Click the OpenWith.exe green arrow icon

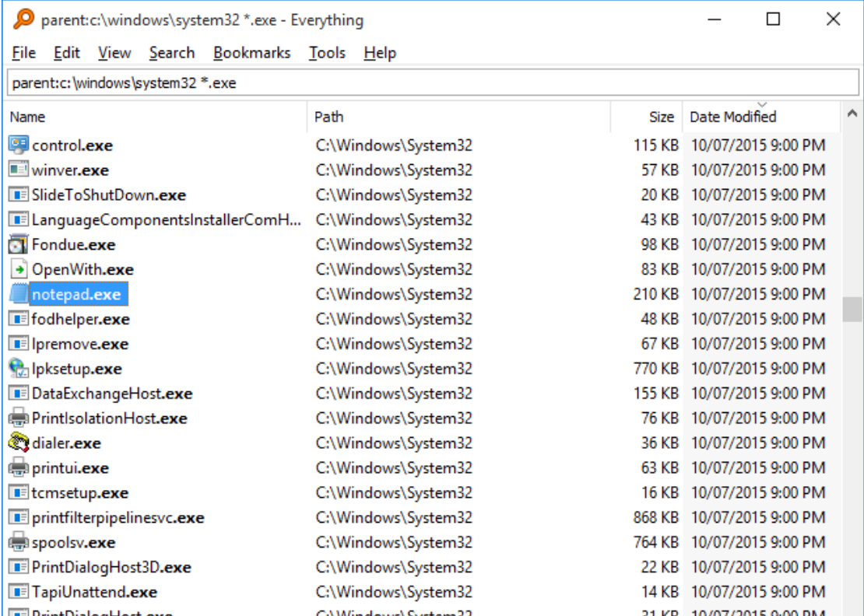coord(17,270)
